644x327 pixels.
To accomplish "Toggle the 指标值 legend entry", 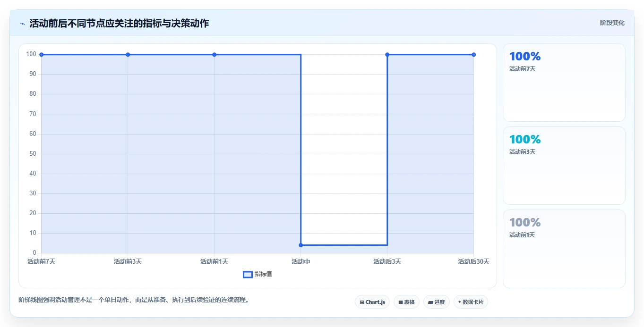I will pos(258,274).
